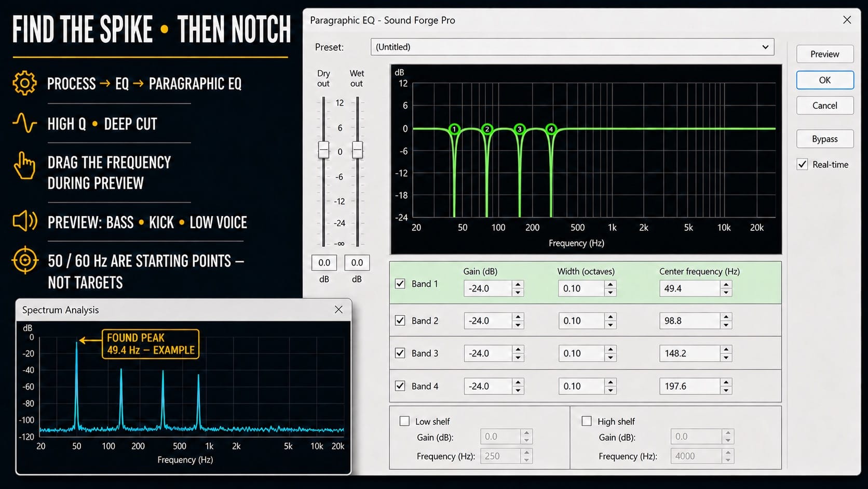This screenshot has height=489, width=868.
Task: Click Band 3 gain field
Action: click(x=488, y=353)
